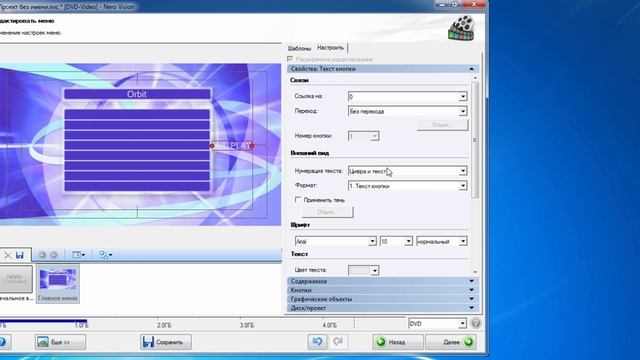
Task: Click the Далее button
Action: click(x=451, y=342)
